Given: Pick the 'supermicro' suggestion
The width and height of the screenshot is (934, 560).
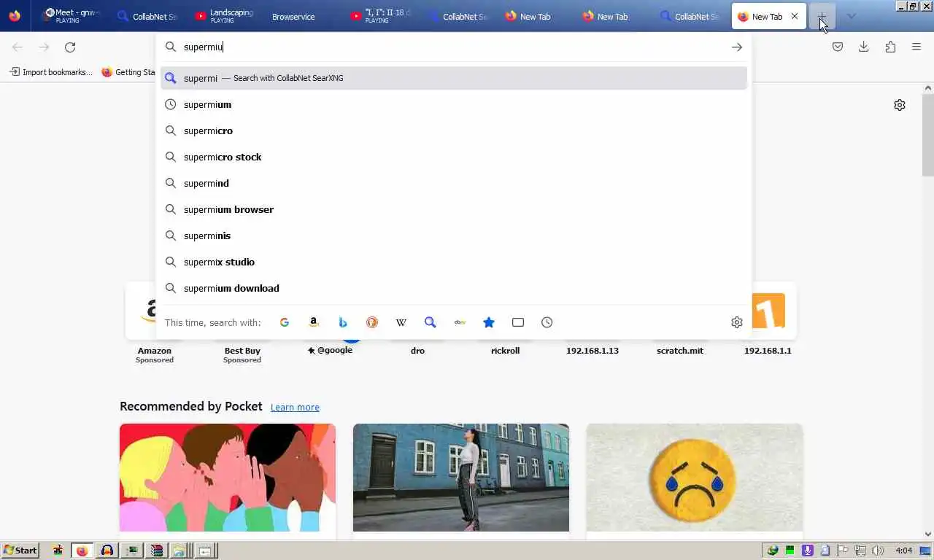Looking at the screenshot, I should (x=454, y=131).
